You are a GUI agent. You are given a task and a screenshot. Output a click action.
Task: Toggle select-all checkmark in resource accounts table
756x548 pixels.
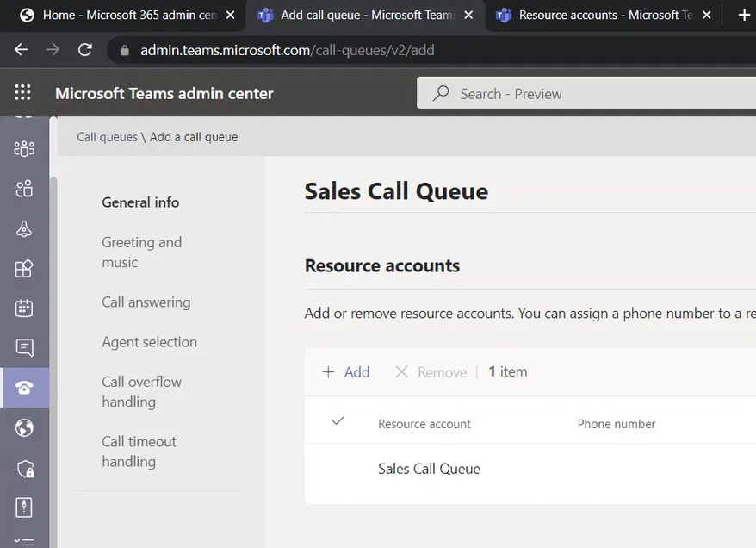coord(338,421)
